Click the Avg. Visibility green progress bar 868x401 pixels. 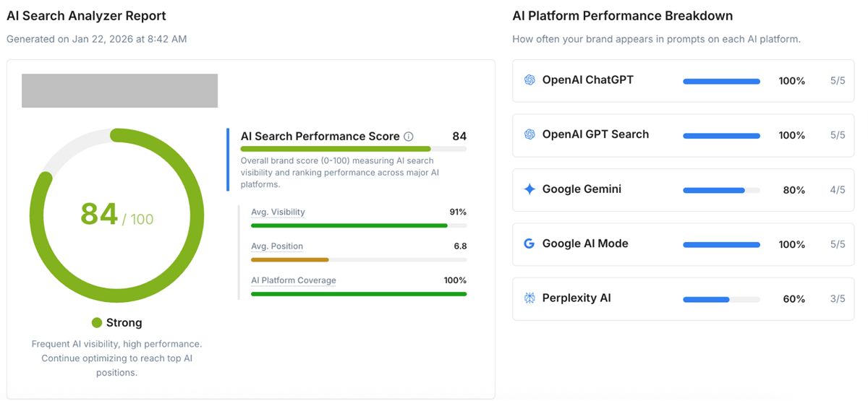349,225
